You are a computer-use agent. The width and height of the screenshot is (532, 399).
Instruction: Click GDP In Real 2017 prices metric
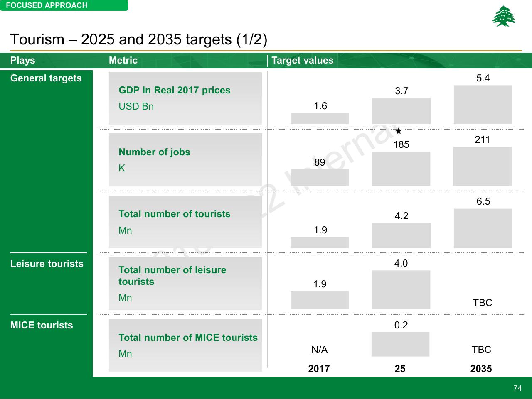pos(175,90)
